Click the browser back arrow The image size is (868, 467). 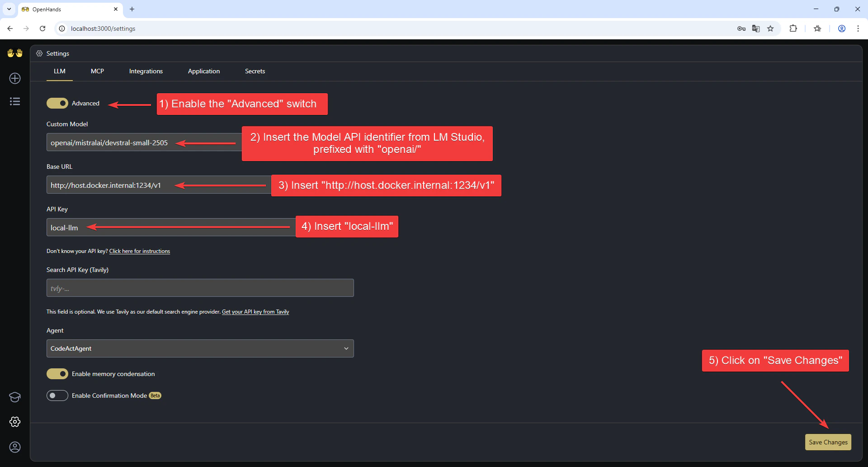[10, 29]
